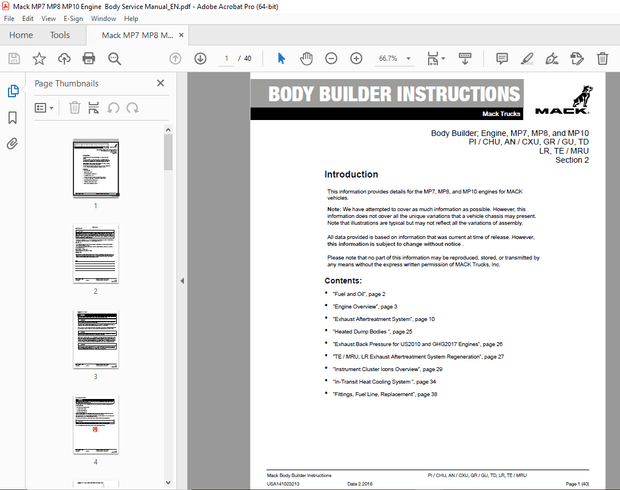Click the thumbnails panel scrollbar thumb
Image resolution: width=620 pixels, height=490 pixels.
(168, 152)
